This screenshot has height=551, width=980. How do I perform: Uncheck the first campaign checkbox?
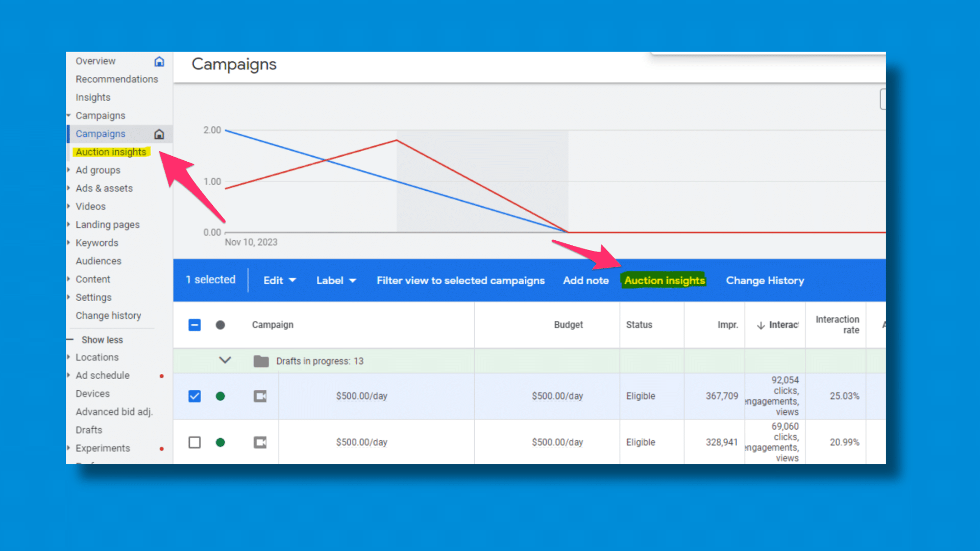pyautogui.click(x=194, y=396)
